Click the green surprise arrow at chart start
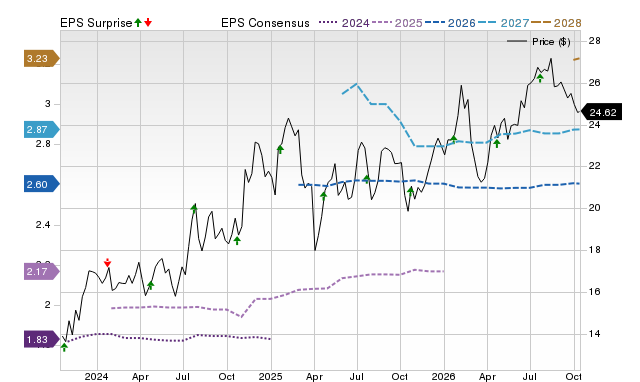640x382 pixels. click(64, 347)
